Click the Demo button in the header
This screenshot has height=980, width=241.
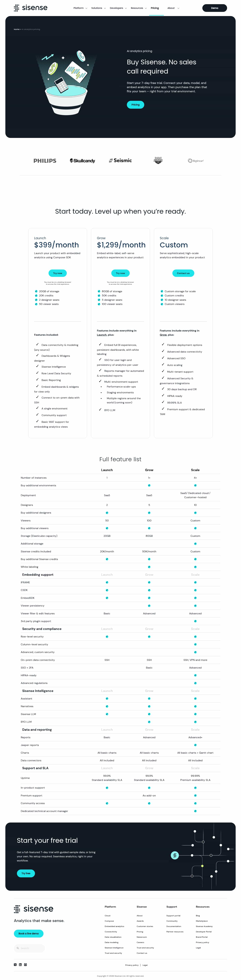[x=214, y=8]
